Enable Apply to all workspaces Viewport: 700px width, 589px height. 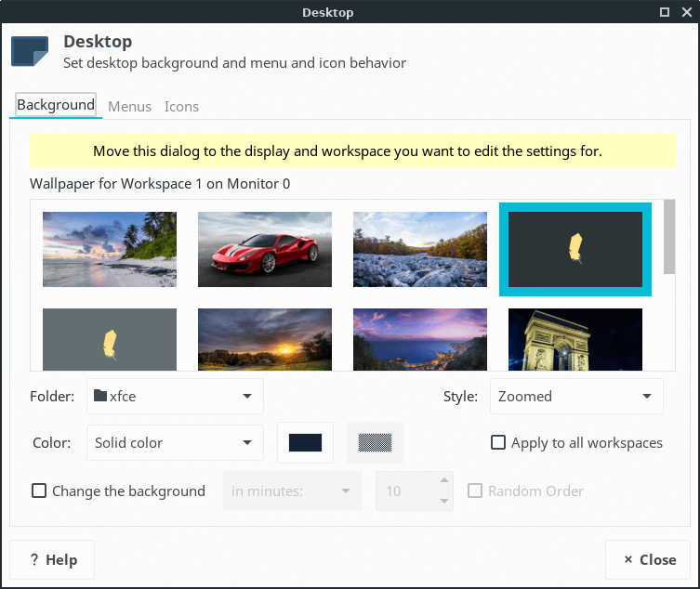499,443
